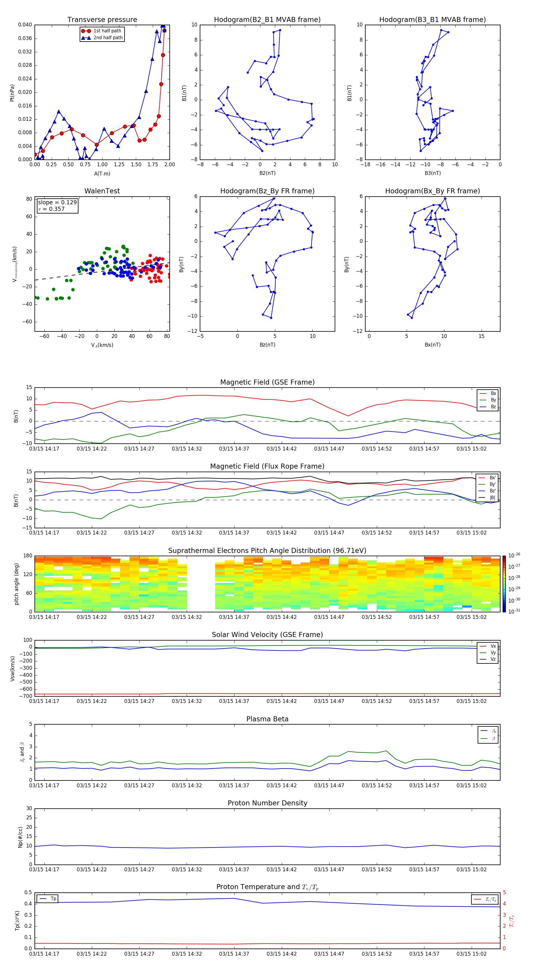Click the 'Proton Number Density' title
The height and width of the screenshot is (980, 535).
coord(267,803)
